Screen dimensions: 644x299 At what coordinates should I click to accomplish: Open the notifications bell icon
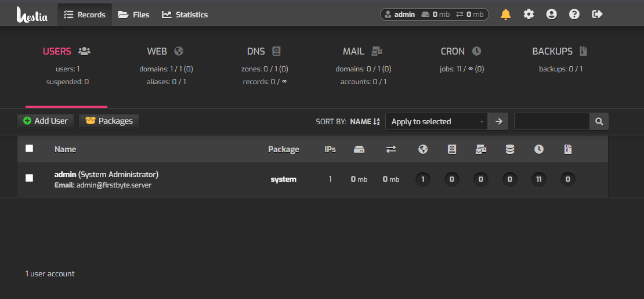(x=505, y=15)
